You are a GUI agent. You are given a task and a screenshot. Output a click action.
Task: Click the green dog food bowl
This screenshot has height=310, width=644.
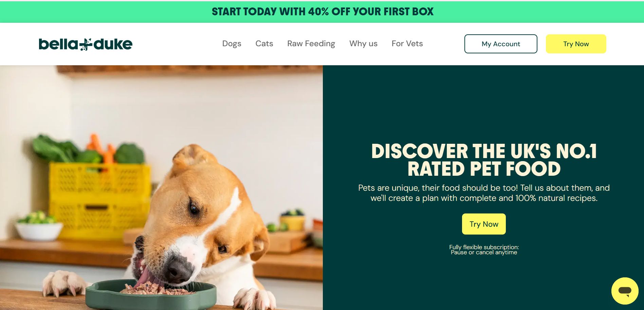coord(151,295)
